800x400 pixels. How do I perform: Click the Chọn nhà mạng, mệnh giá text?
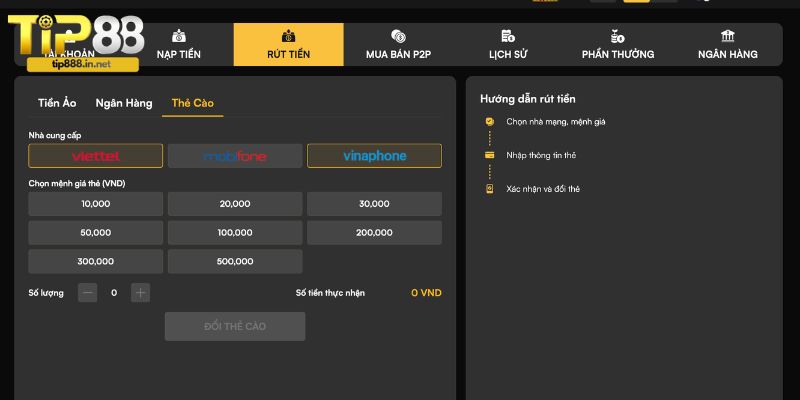click(x=556, y=122)
